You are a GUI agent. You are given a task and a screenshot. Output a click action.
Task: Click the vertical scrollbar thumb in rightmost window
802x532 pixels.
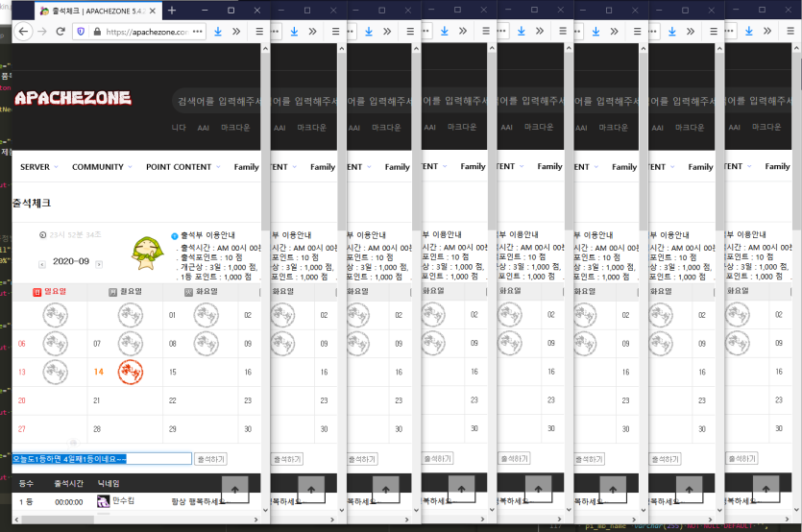click(797, 140)
